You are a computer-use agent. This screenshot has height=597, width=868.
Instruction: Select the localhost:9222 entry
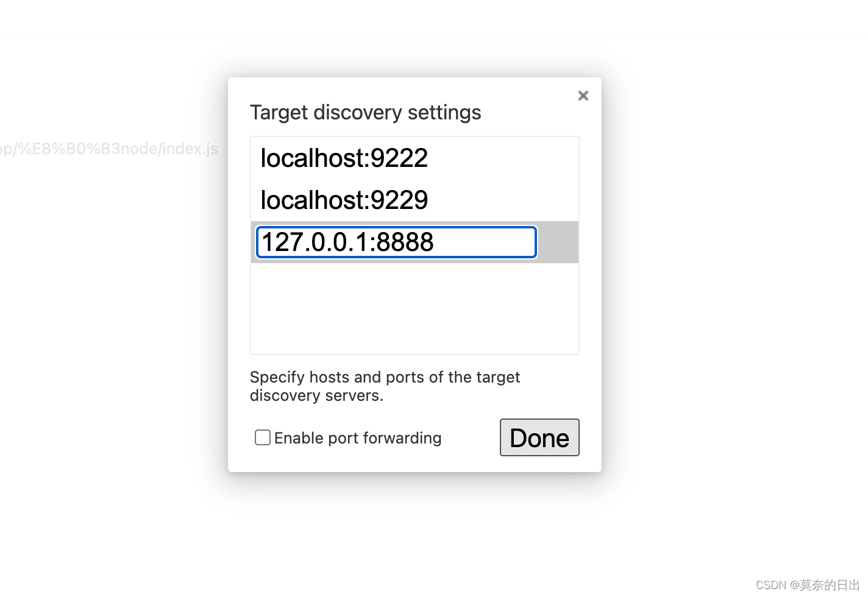tap(344, 158)
